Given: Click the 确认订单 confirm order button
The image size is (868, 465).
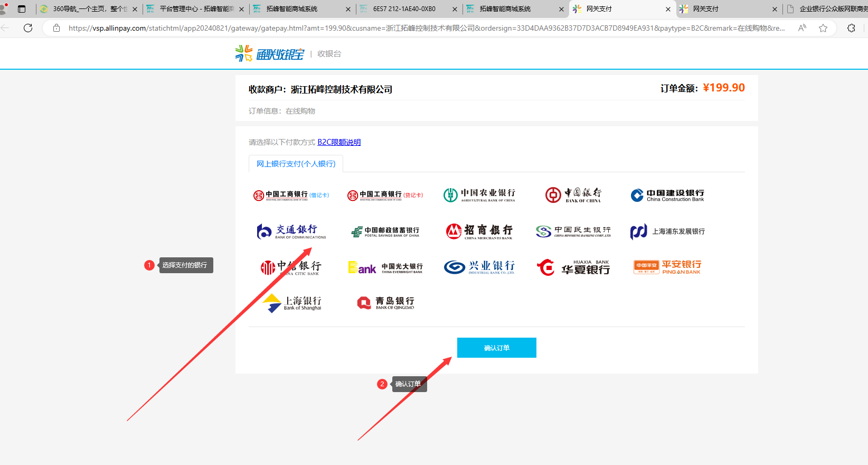Looking at the screenshot, I should 497,348.
